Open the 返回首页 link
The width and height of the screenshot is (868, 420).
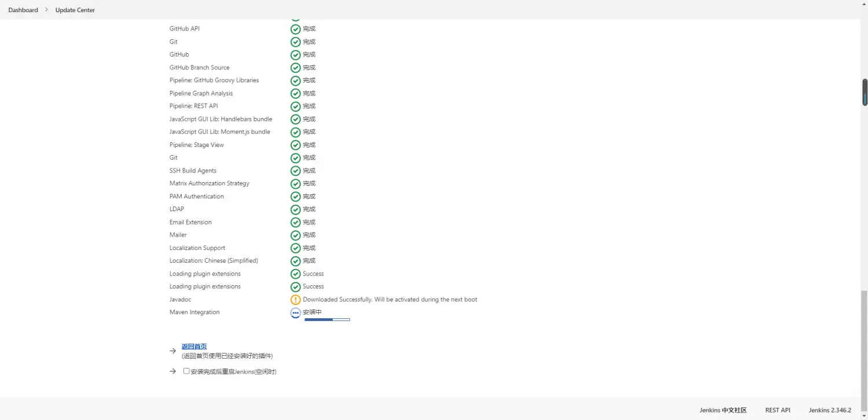coord(194,347)
